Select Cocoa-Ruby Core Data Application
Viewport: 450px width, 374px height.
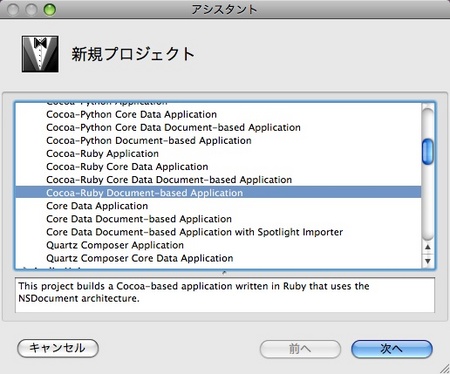pos(218,166)
